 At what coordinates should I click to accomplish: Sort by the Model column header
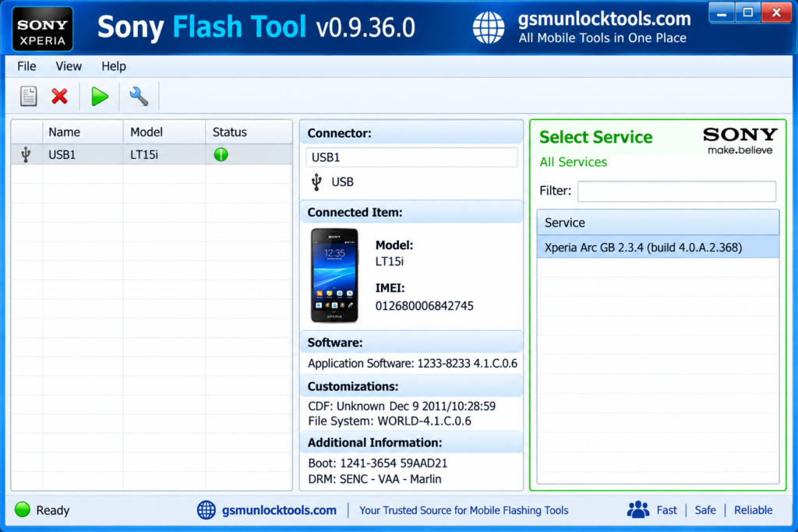(164, 132)
